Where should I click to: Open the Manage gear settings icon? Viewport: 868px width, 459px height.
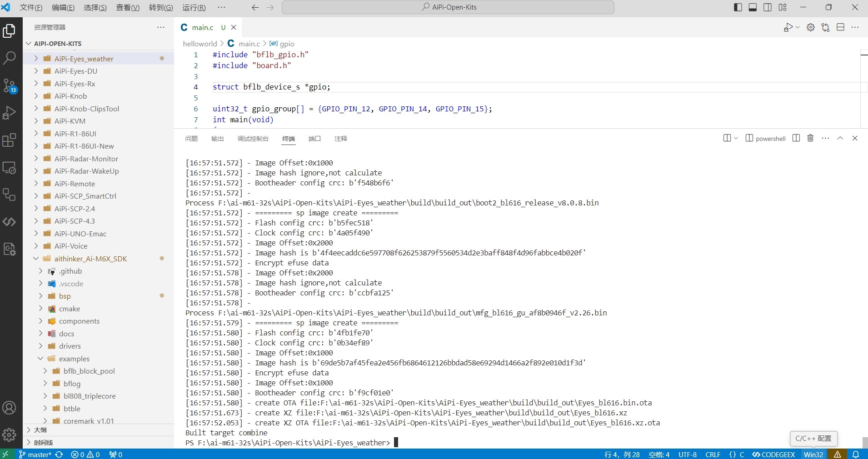pos(9,435)
